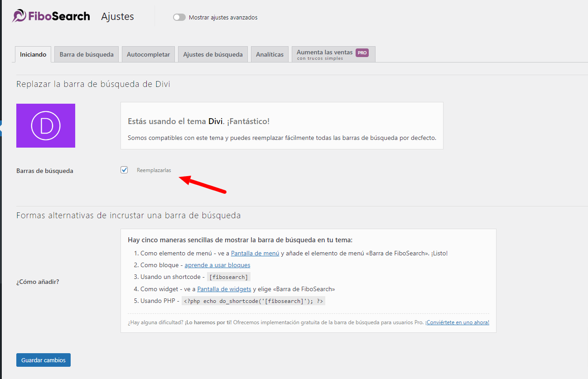Click the Replazar la barra de búsqueda de Divi heading
The image size is (588, 379).
[x=93, y=84]
